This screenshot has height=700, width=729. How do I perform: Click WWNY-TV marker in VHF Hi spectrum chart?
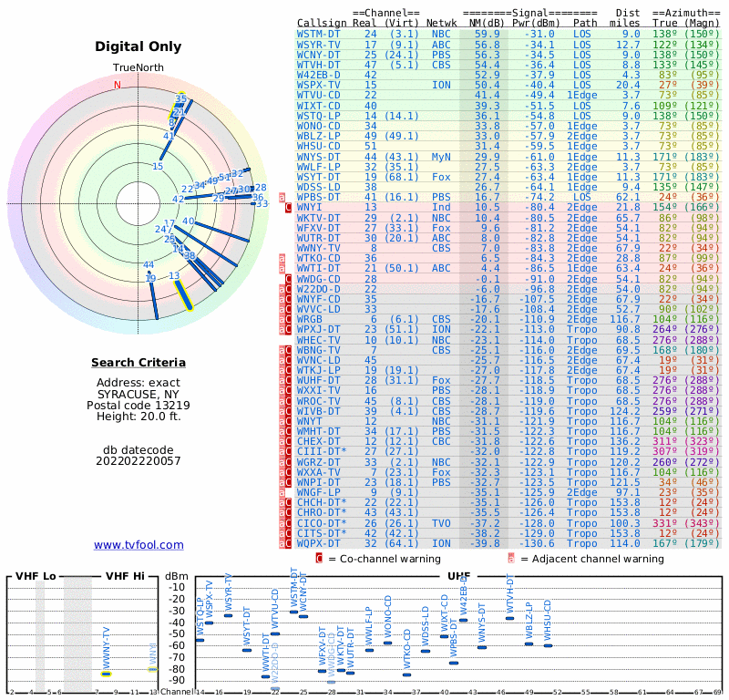107,674
